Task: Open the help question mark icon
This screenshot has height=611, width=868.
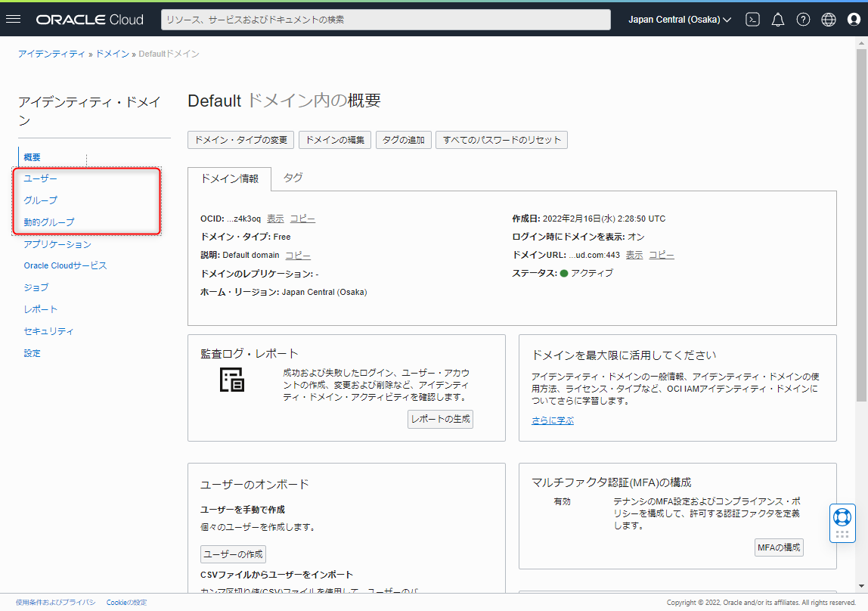Action: [x=803, y=20]
